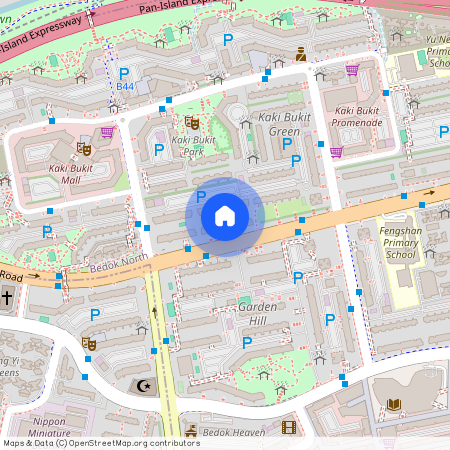The image size is (450, 450).
Task: Click the Bedok Heaven label
Action: click(x=234, y=432)
